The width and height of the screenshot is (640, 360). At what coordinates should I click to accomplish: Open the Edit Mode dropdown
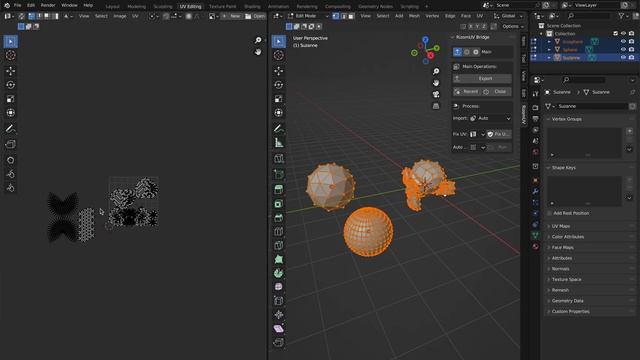coord(309,16)
